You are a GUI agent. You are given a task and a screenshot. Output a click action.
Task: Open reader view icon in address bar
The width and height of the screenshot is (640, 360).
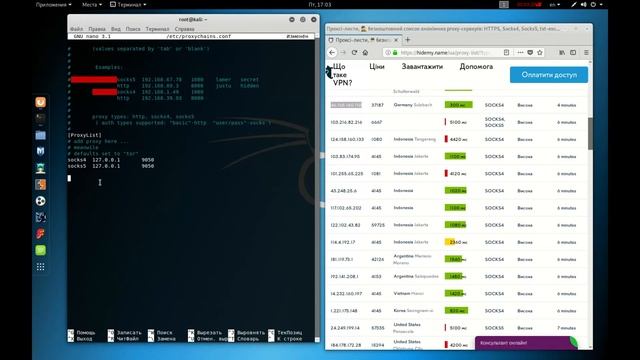506,52
